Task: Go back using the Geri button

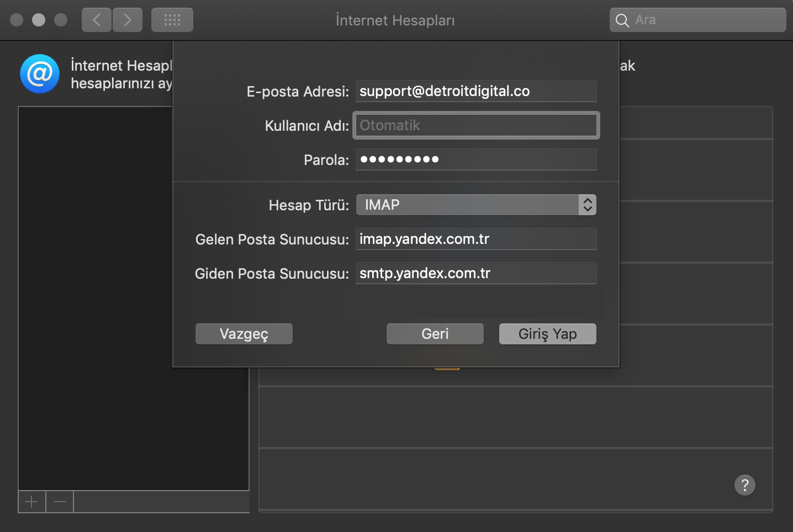Action: click(435, 334)
